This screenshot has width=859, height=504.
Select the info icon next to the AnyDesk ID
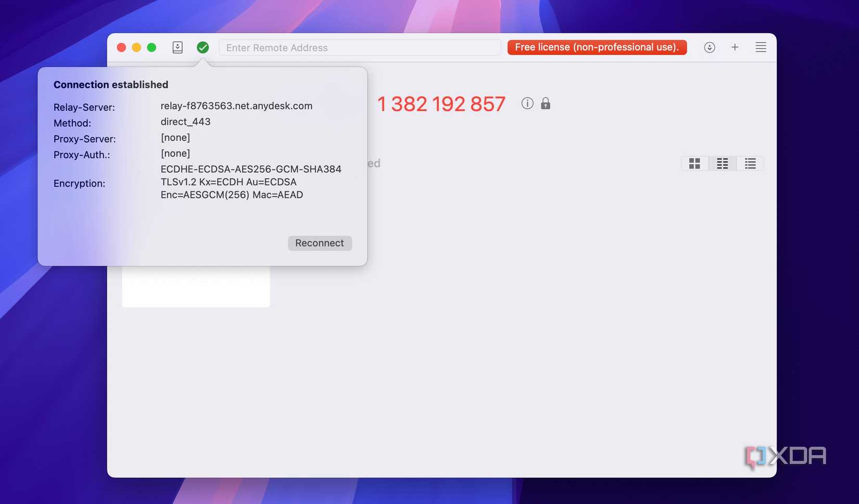(527, 103)
